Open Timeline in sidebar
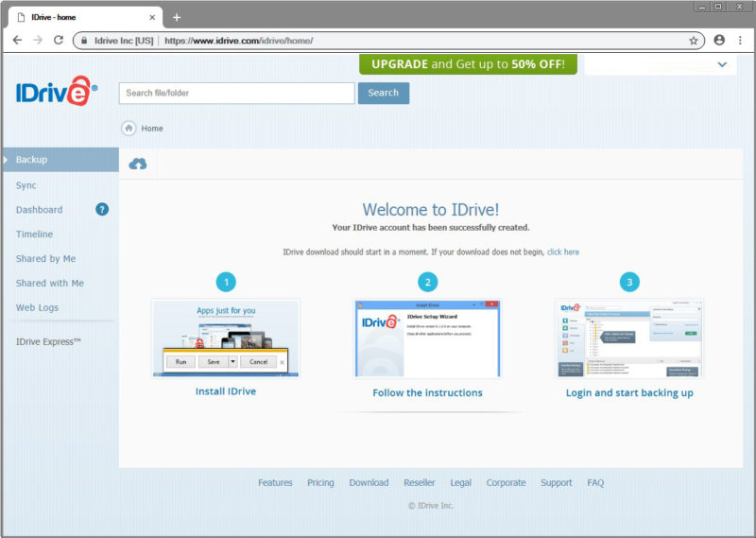 [x=34, y=234]
